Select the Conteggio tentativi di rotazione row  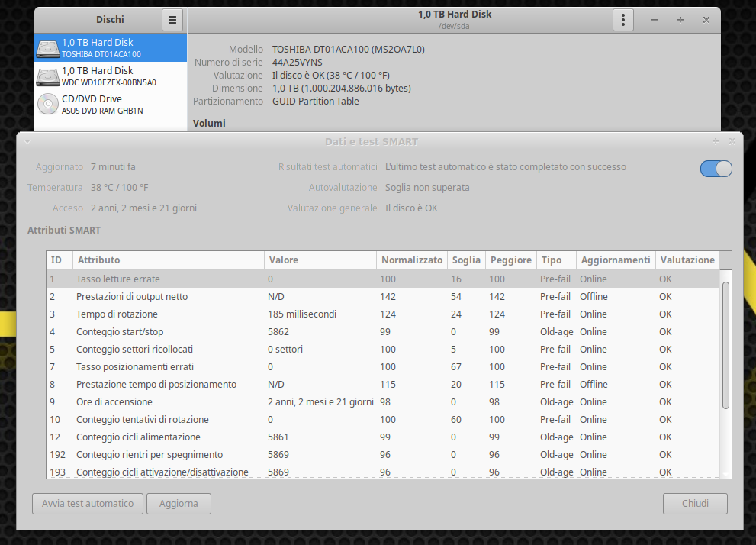click(383, 420)
